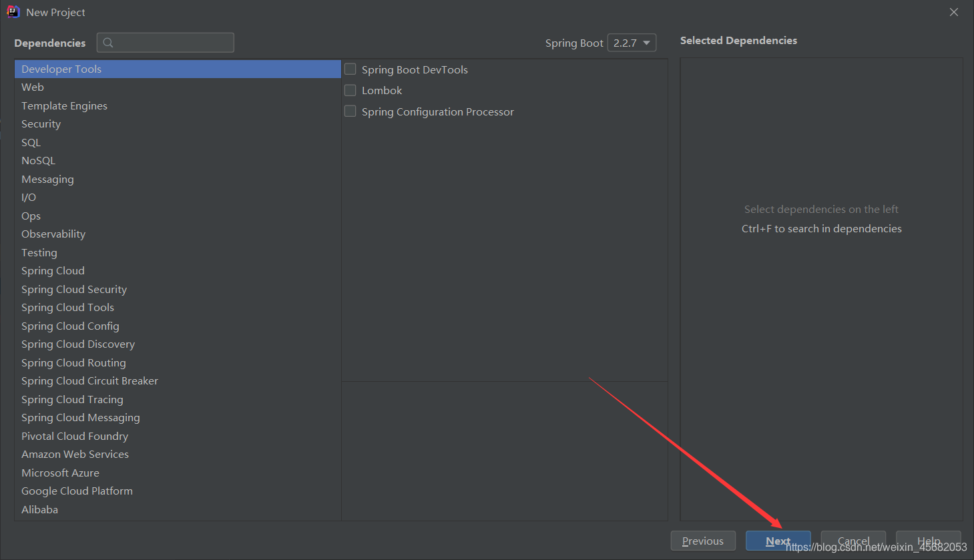
Task: Click the 'Spring Boot DevTools' label text
Action: [415, 69]
